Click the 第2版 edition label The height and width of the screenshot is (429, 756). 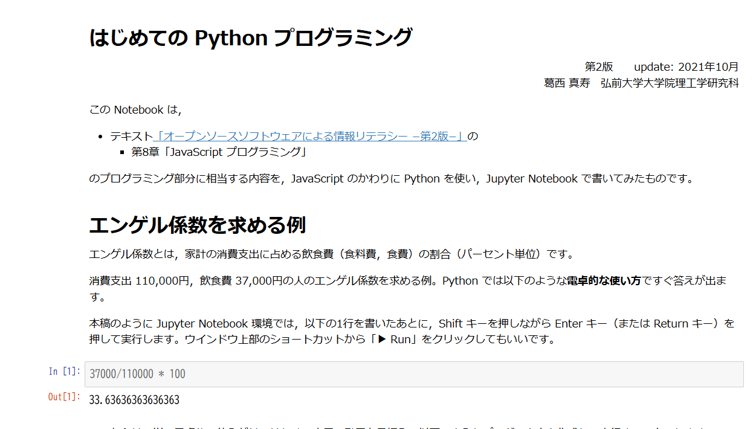click(x=599, y=67)
